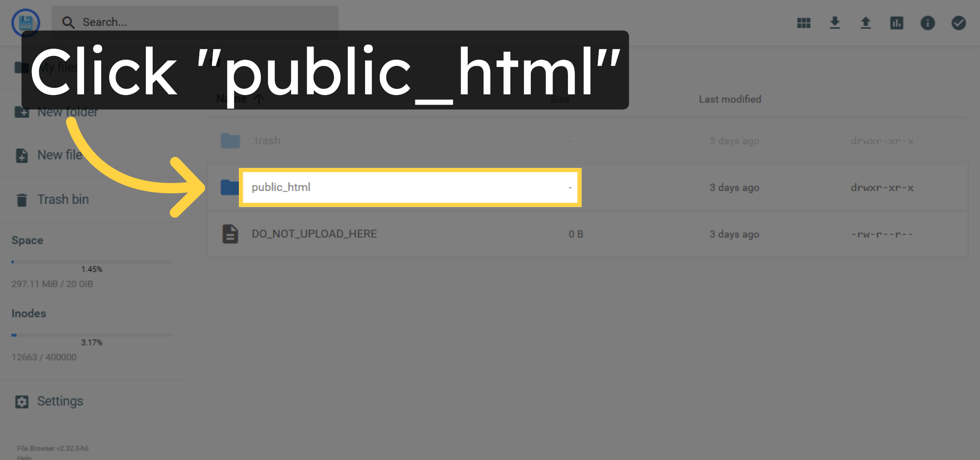Select the Trash bin in the sidebar
Screen dimensions: 980x460
(63, 199)
